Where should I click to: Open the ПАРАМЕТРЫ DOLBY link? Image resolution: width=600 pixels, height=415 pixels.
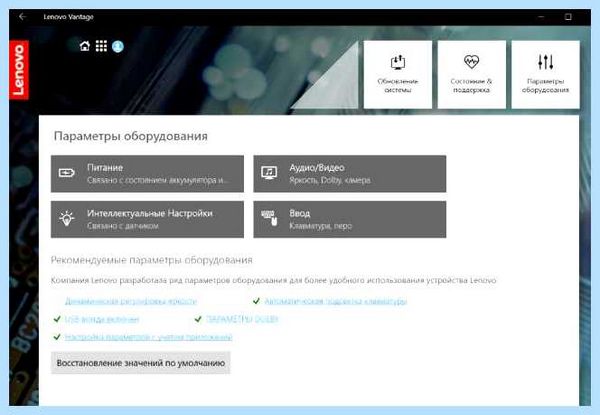coord(242,319)
